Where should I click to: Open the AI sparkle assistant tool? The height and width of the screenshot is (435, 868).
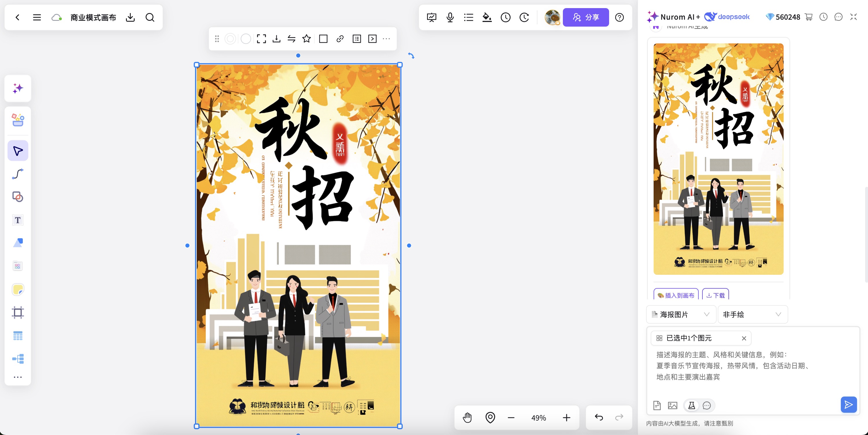tap(18, 88)
